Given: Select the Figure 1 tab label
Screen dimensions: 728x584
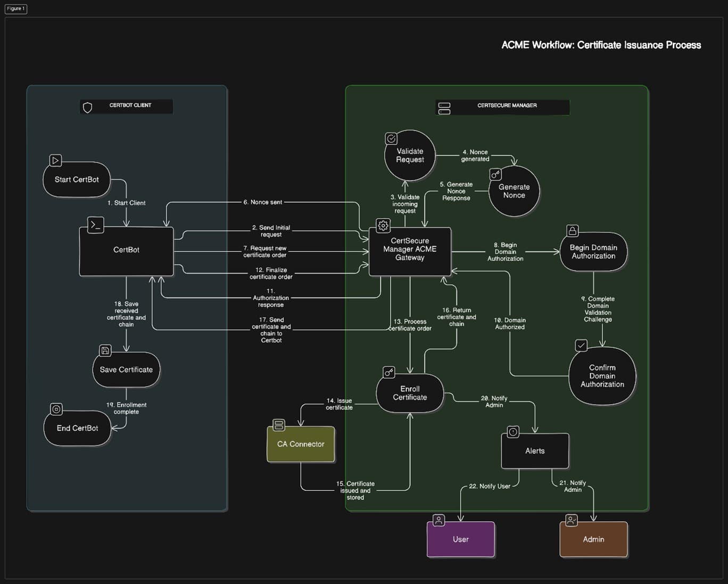Looking at the screenshot, I should 15,9.
